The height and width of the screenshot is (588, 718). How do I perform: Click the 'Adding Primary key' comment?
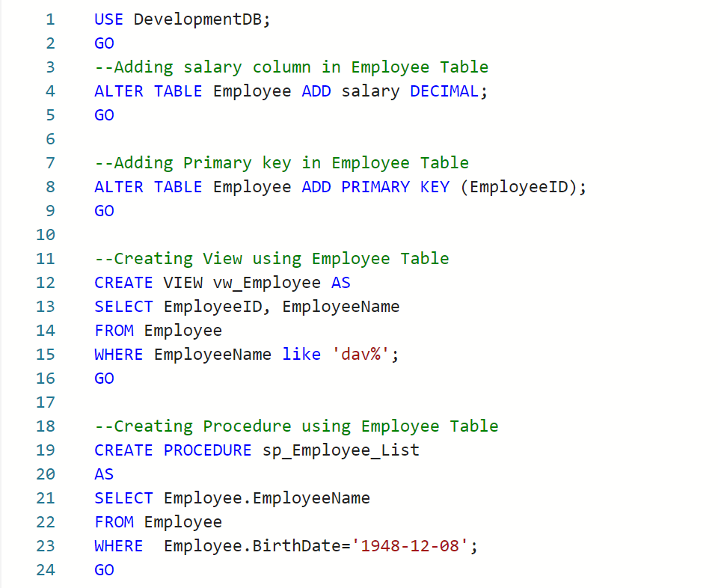(x=281, y=163)
